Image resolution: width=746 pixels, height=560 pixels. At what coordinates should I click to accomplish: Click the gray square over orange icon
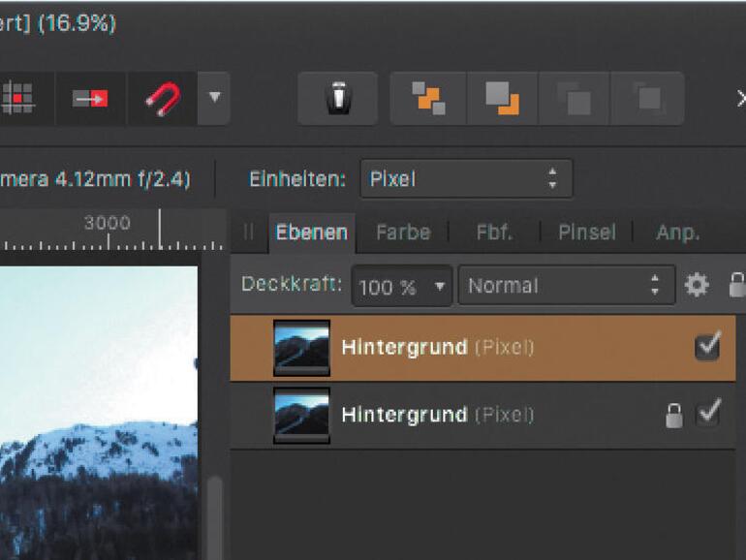(503, 98)
